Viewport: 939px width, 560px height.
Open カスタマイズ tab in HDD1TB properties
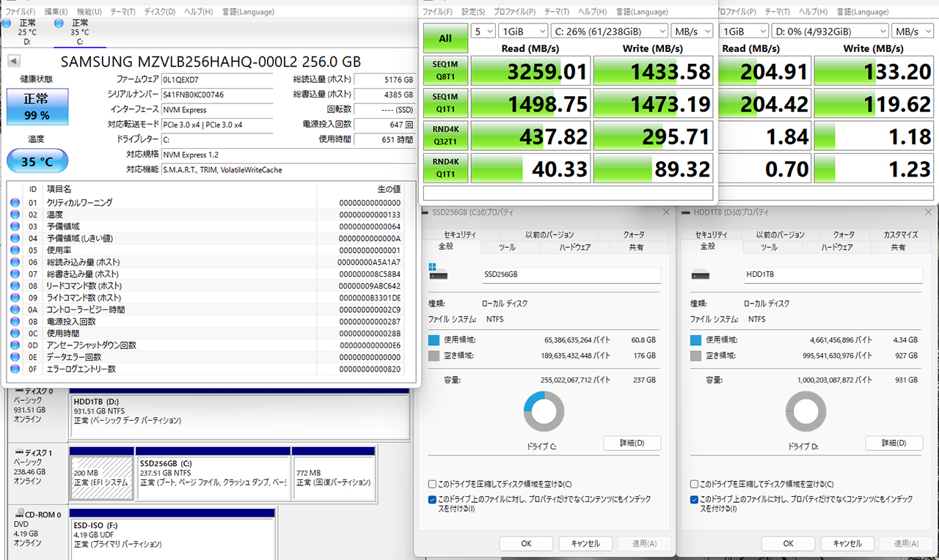(901, 235)
